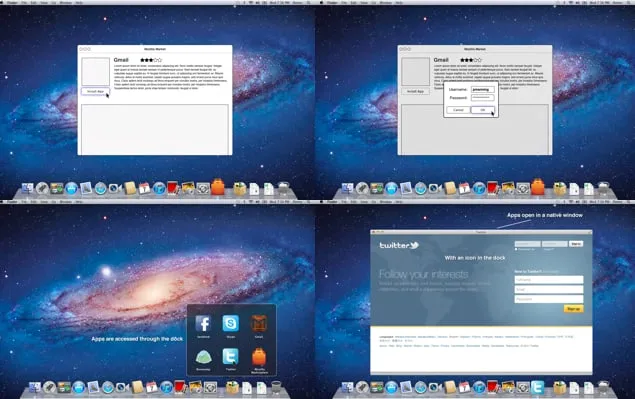Viewport: 635px width, 399px height.
Task: Launch Skype from the dock app popup grid
Action: pyautogui.click(x=230, y=324)
